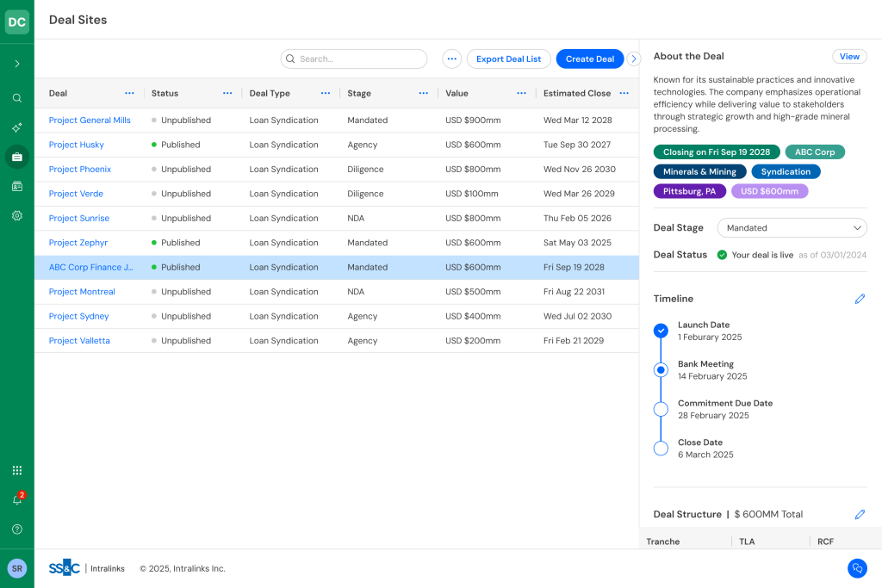Click the Minerals & Mining tag
This screenshot has height=588, width=882.
699,172
